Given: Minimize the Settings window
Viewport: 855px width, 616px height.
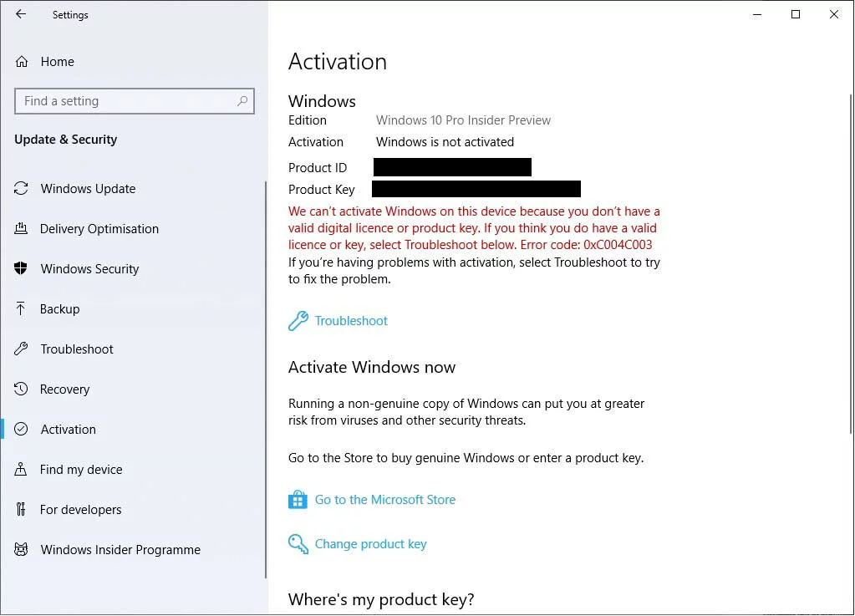Looking at the screenshot, I should coord(757,15).
